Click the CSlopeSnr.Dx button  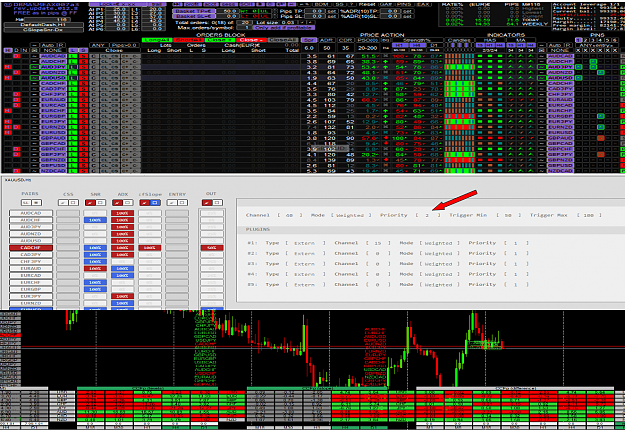point(44,30)
